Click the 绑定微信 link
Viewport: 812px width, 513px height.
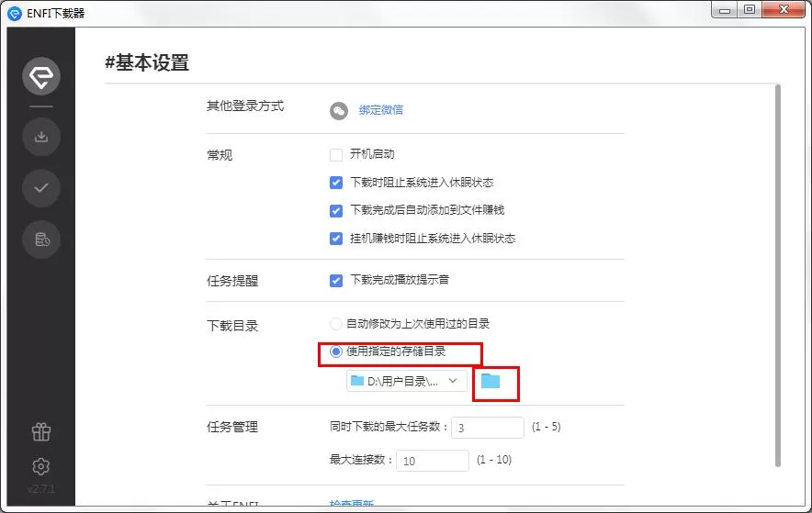pyautogui.click(x=381, y=109)
